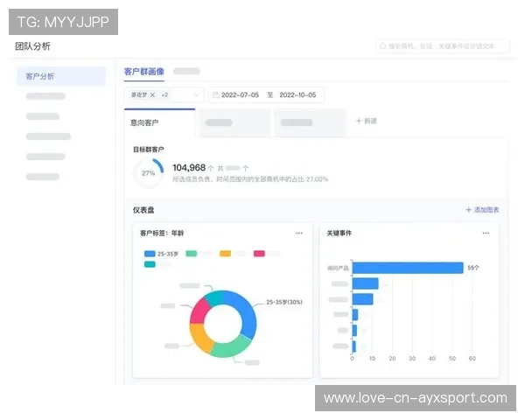The height and width of the screenshot is (420, 525).
Task: Click the 新建 add-tab button
Action: point(367,121)
